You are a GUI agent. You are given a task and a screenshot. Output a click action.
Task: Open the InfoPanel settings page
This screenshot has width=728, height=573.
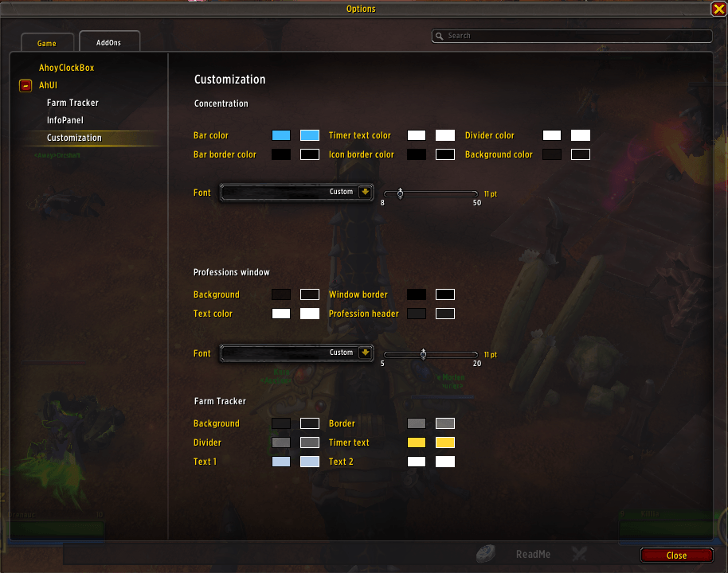pyautogui.click(x=65, y=120)
